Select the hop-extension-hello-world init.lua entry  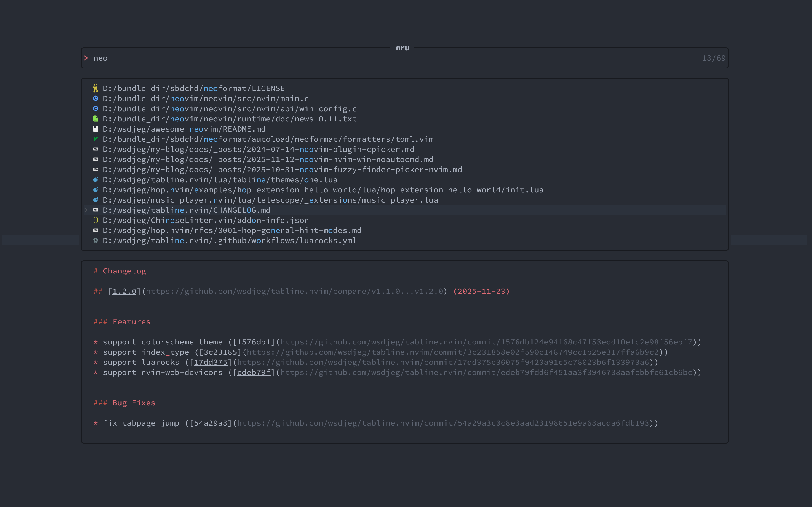323,190
